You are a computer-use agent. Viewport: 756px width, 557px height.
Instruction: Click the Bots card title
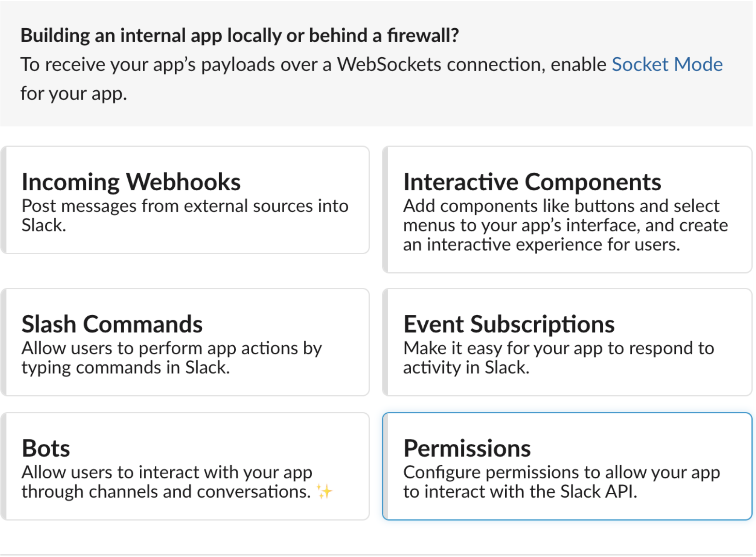point(46,448)
